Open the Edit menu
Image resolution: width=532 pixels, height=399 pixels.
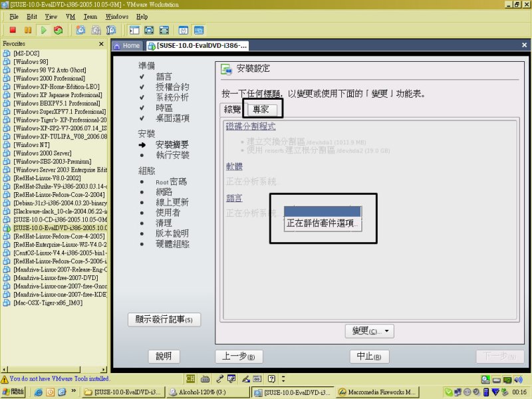point(32,16)
